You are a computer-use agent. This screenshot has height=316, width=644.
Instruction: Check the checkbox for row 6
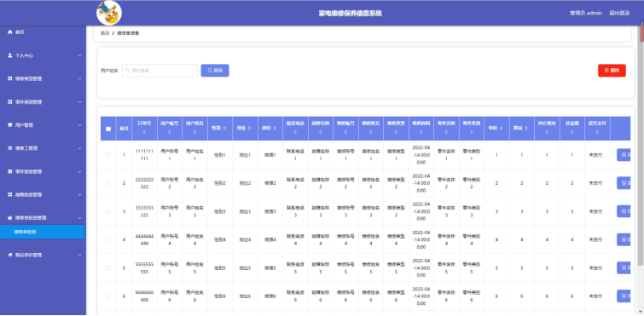tap(108, 296)
